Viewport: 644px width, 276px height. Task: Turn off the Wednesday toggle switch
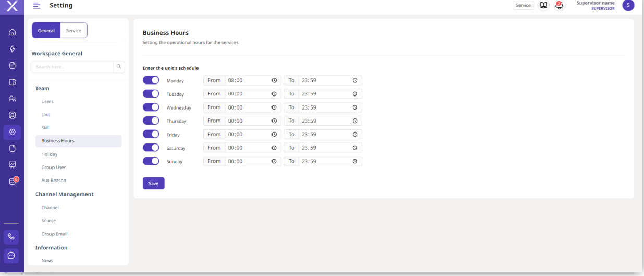[151, 107]
